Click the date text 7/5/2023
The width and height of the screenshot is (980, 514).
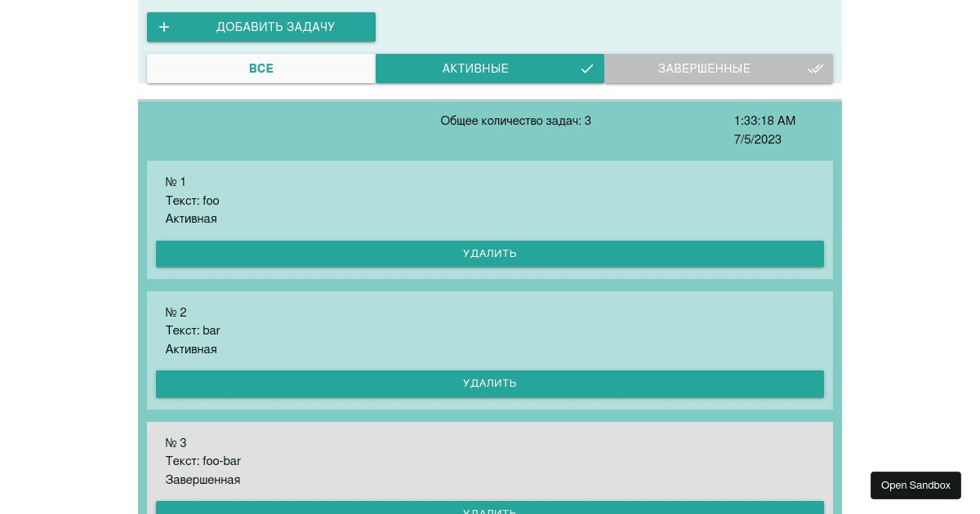click(x=758, y=140)
